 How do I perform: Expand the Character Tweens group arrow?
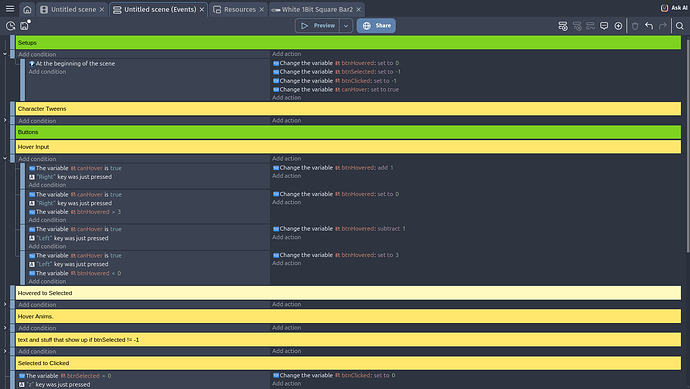(5, 120)
